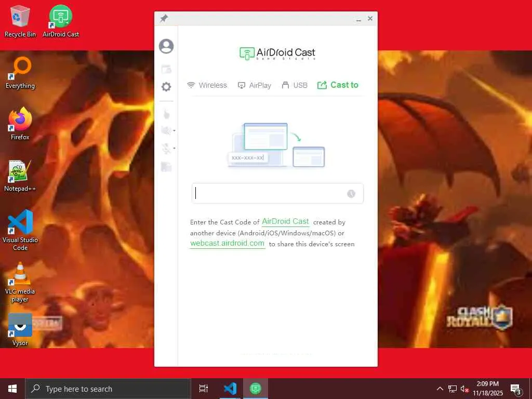Switch to the Wireless tab
Screen dimensions: 532x399
point(207,85)
